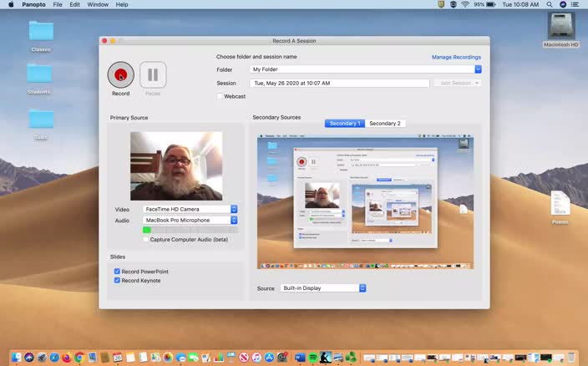The height and width of the screenshot is (366, 588).
Task: Enable Capture Computer Audio (beta)
Action: pyautogui.click(x=146, y=239)
